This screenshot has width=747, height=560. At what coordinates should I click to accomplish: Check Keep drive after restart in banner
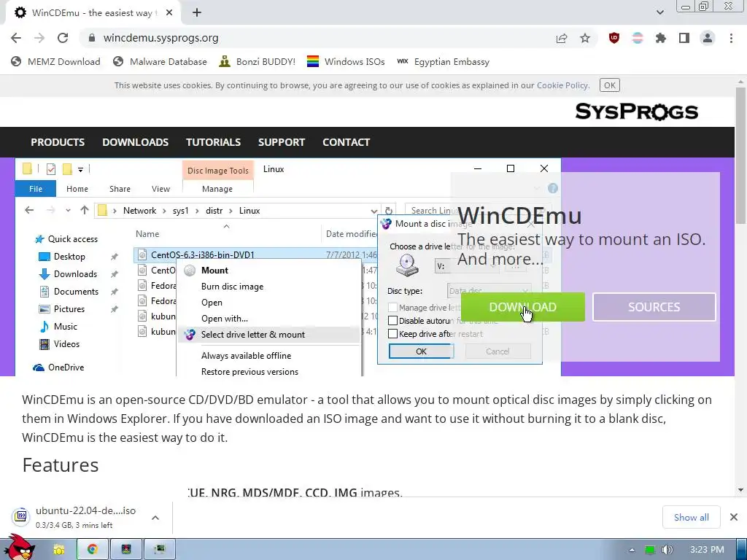393,334
